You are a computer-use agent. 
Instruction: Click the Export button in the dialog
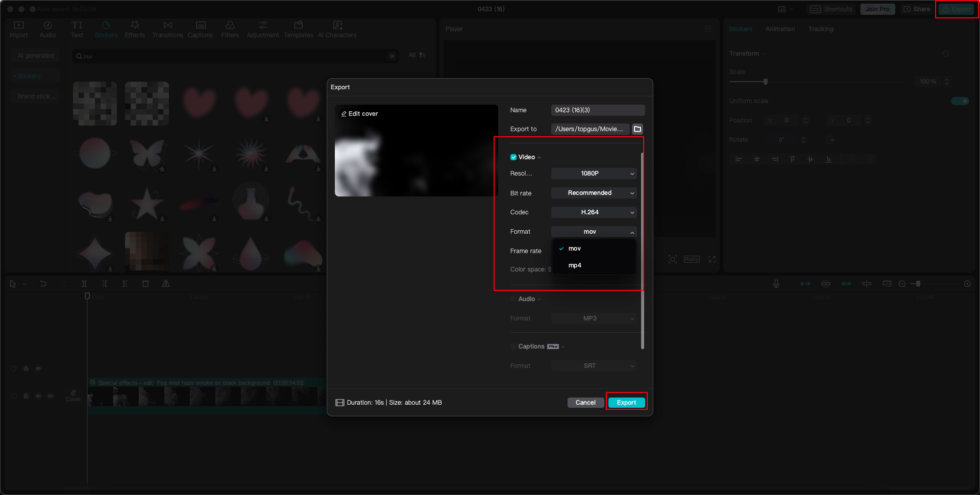click(626, 402)
